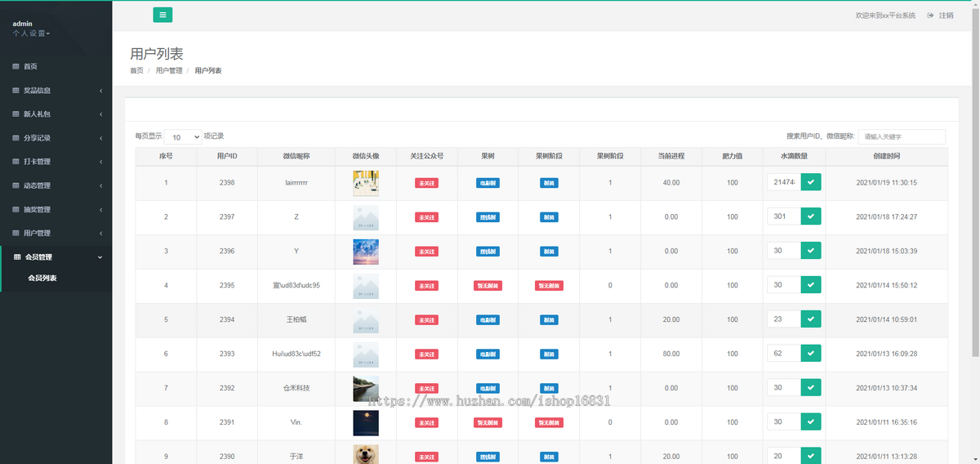Click the 用户ID column header
The height and width of the screenshot is (464, 980).
pos(227,156)
